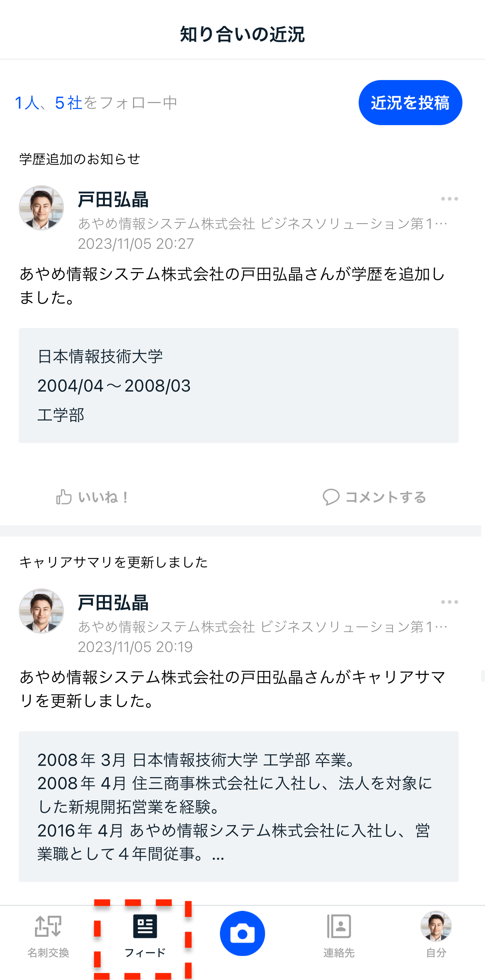Open the 1人 followed people link
Image resolution: width=485 pixels, height=980 pixels.
(x=27, y=103)
